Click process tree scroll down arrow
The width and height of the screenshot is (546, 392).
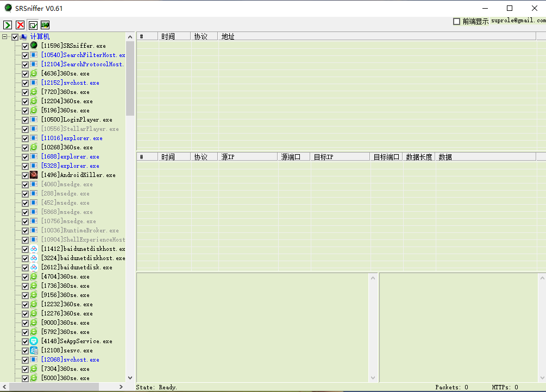(x=130, y=378)
